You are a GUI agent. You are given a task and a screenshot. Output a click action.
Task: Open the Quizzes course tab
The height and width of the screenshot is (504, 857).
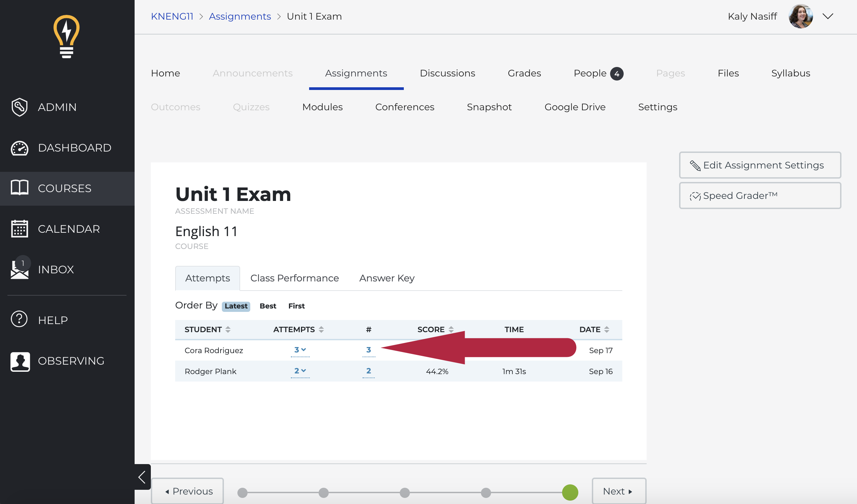[251, 107]
